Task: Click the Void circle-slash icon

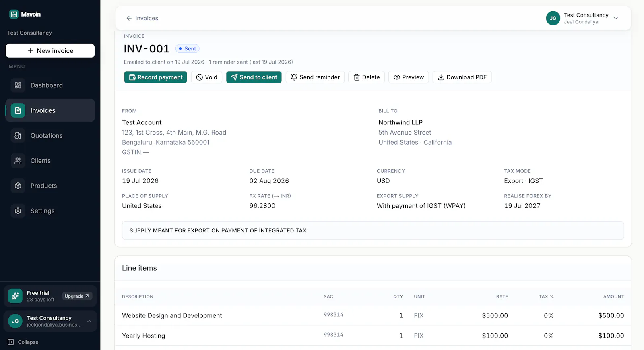Action: click(200, 77)
